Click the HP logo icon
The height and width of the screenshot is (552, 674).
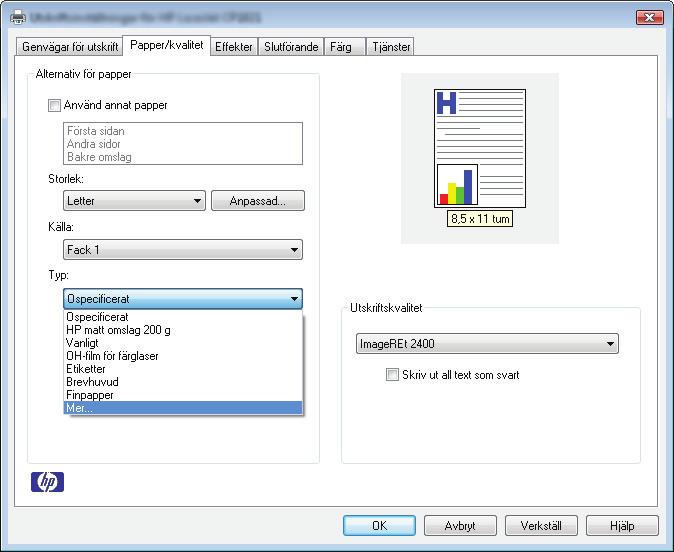click(x=47, y=482)
